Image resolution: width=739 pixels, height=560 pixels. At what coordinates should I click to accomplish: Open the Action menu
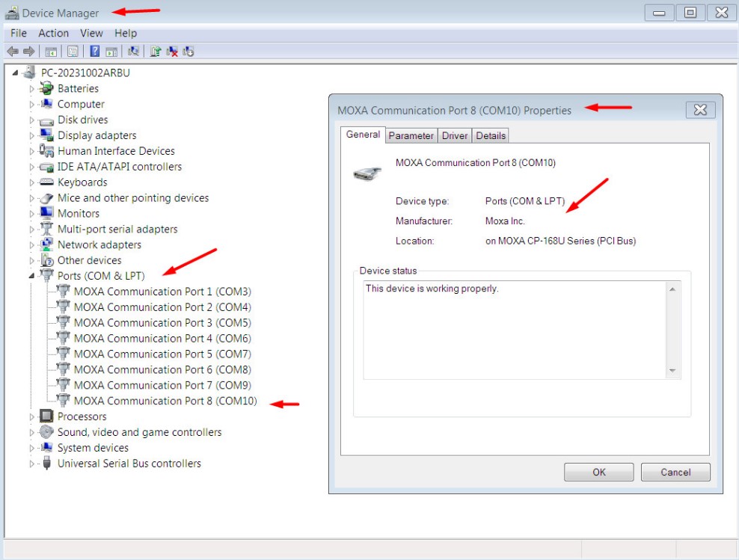(x=53, y=33)
